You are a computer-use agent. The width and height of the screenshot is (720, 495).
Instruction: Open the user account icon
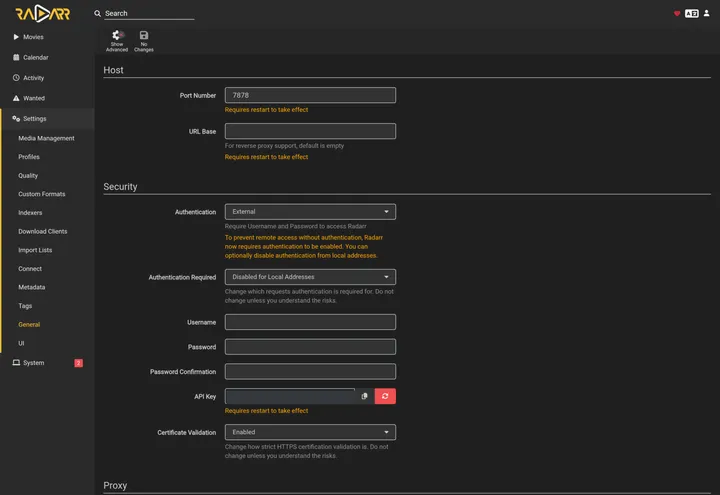point(707,13)
